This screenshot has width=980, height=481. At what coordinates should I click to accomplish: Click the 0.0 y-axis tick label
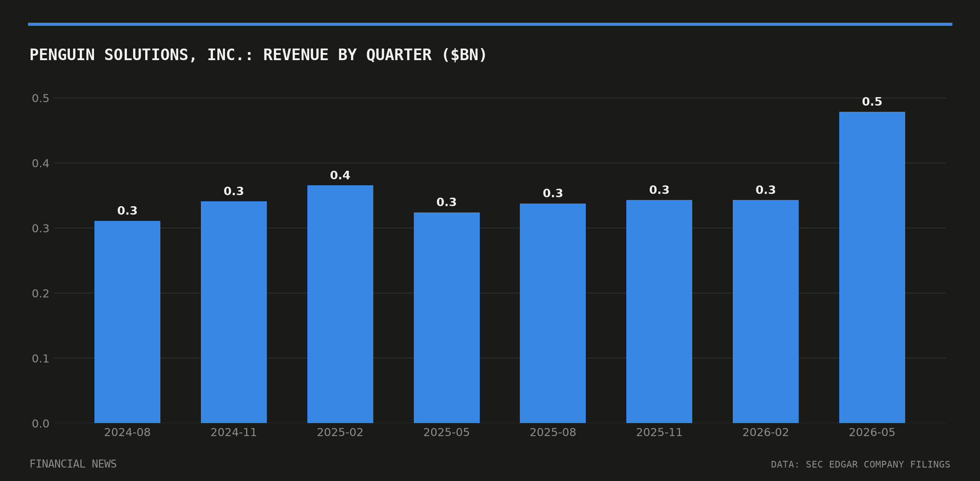41,424
